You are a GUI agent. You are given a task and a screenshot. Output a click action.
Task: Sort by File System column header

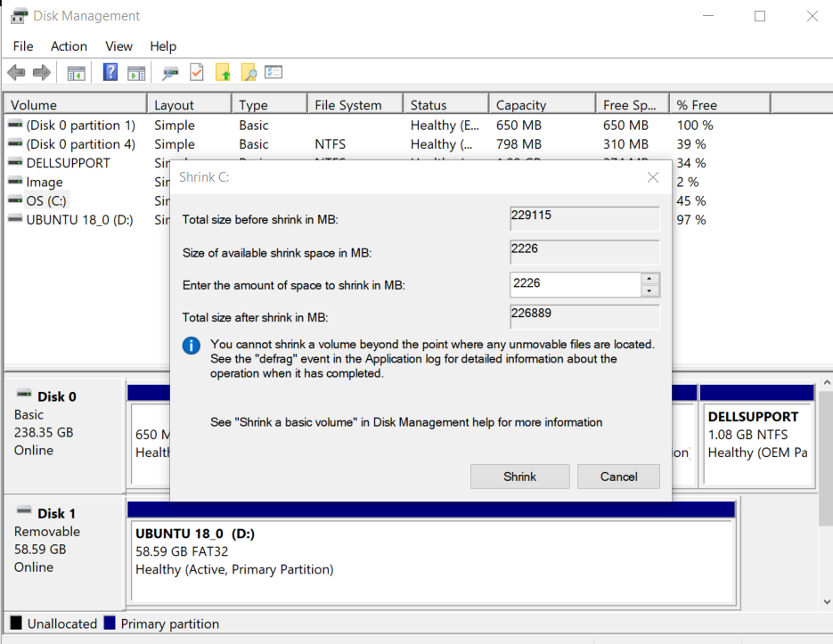pos(355,105)
